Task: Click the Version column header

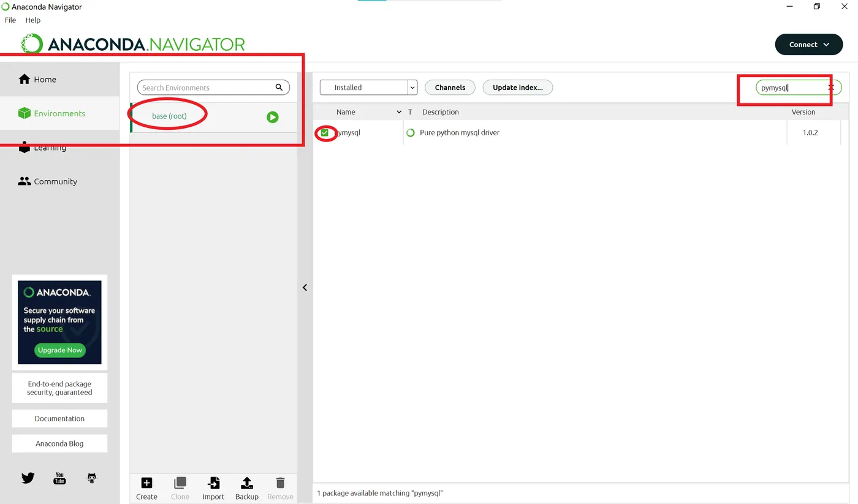Action: (803, 112)
